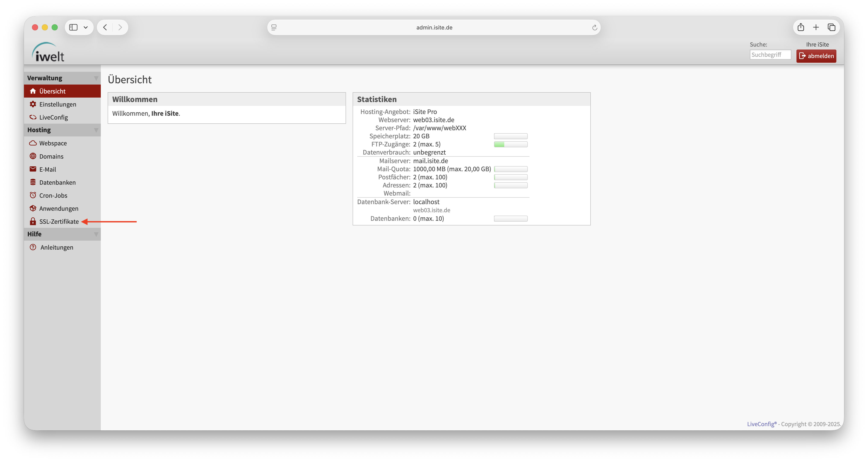Click the Einstellungen gear icon
The height and width of the screenshot is (462, 868).
33,104
